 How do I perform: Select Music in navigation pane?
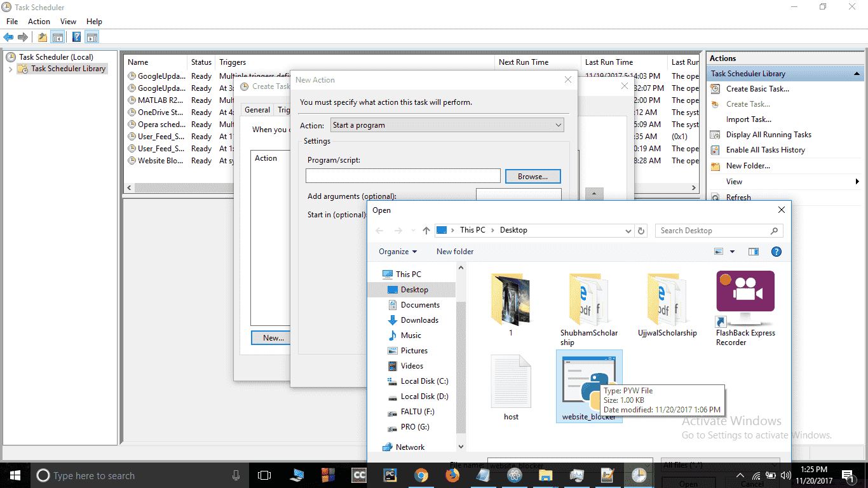click(410, 335)
